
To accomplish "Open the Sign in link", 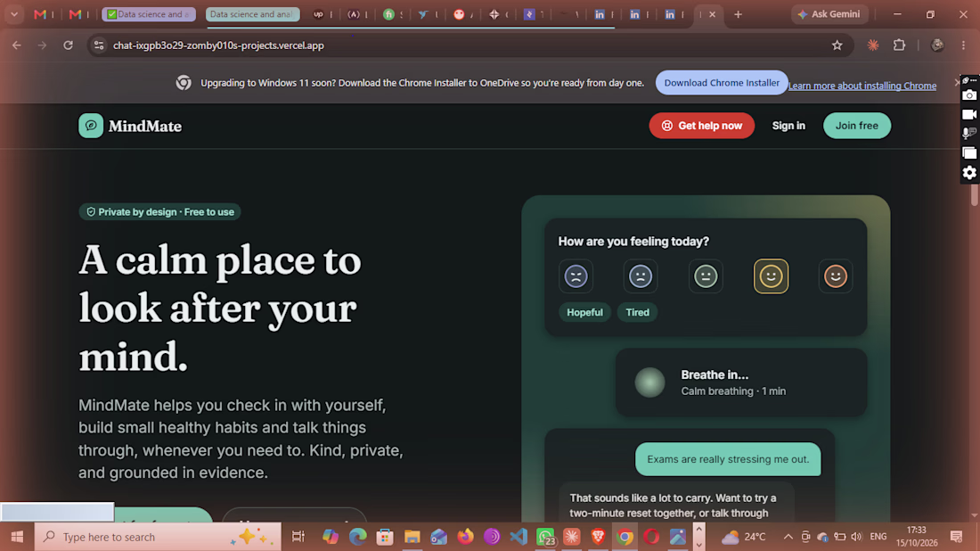I will 788,126.
